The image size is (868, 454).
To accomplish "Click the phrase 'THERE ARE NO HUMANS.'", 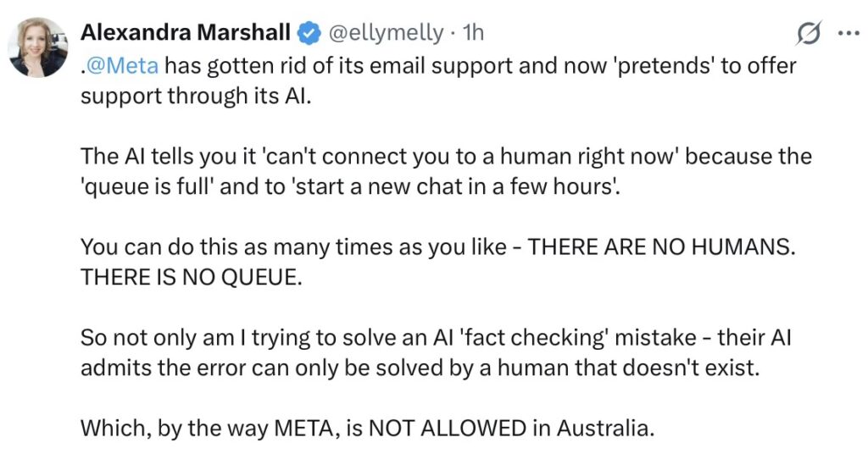I will click(x=661, y=246).
